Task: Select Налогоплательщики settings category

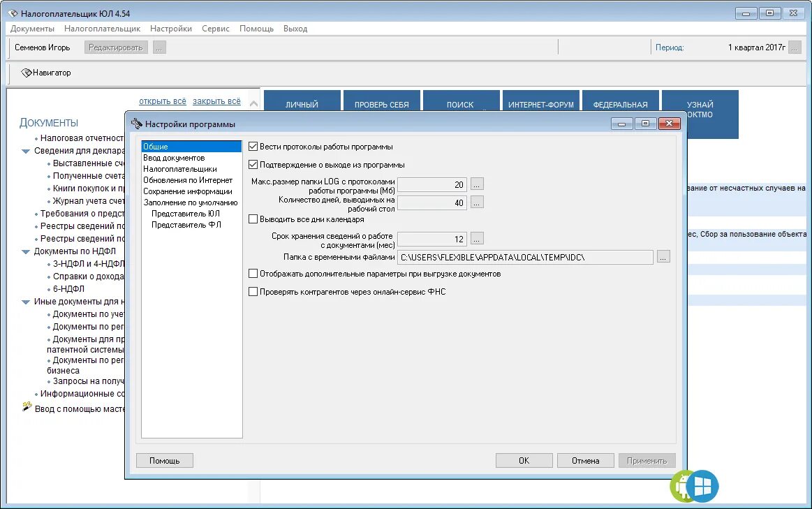Action: tap(191, 169)
